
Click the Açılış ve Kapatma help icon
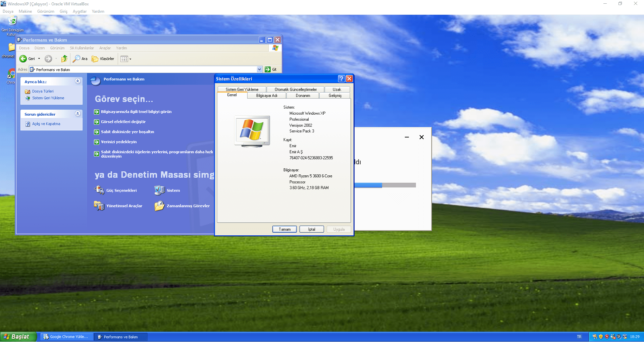28,124
